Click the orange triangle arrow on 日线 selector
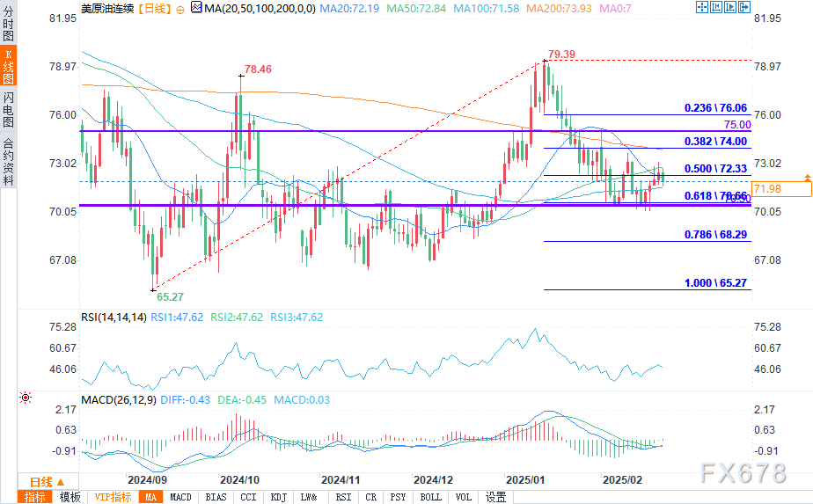 tap(62, 482)
